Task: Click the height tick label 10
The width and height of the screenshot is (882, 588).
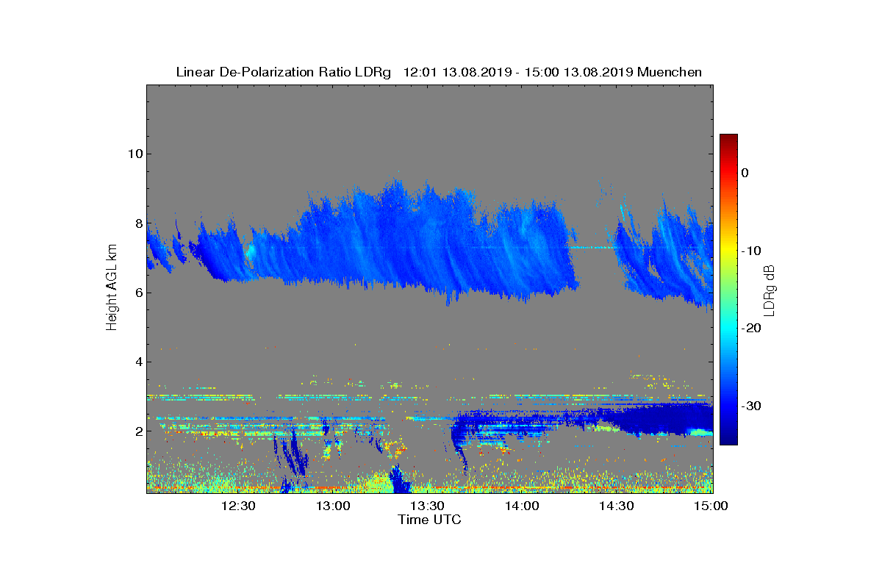Action: [x=135, y=154]
